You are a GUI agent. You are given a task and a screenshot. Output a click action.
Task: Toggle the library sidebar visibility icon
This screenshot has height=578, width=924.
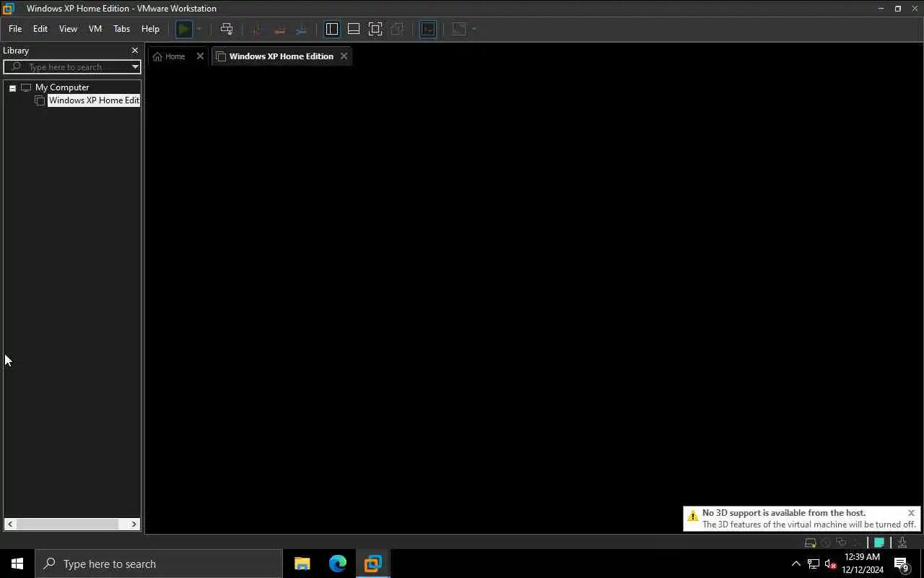[x=332, y=29]
